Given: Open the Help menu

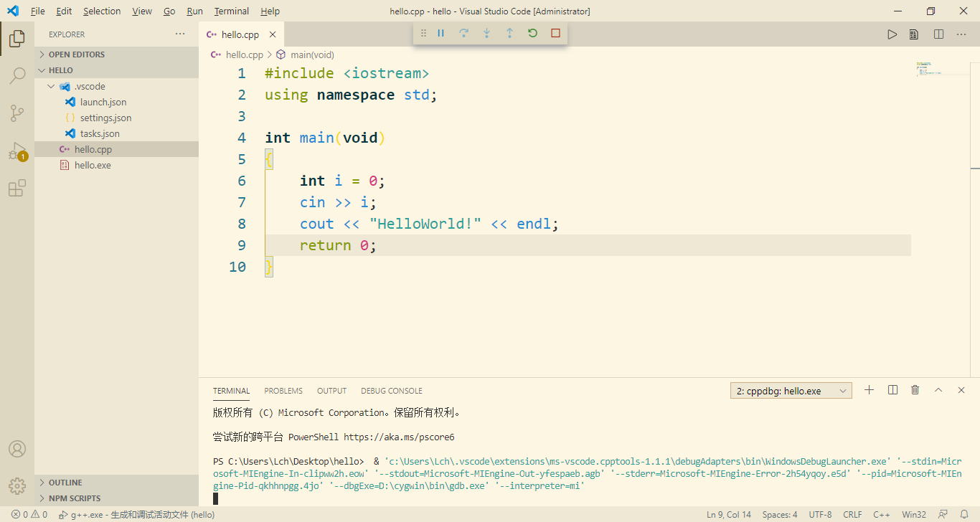Looking at the screenshot, I should point(270,11).
